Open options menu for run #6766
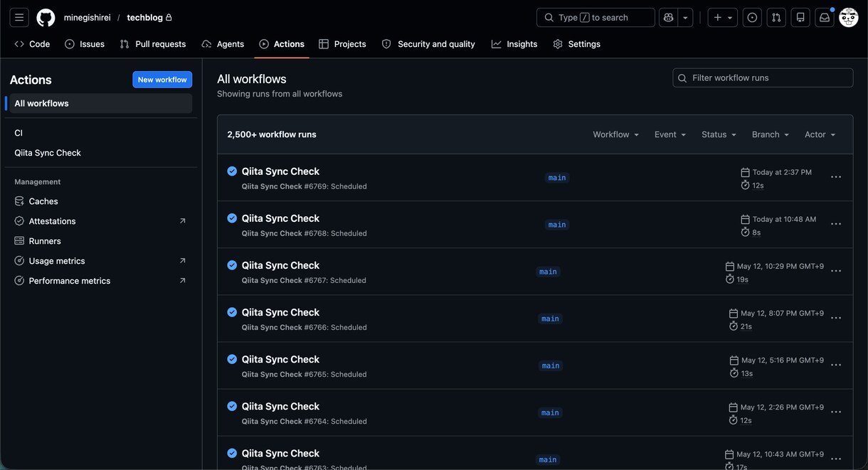The height and width of the screenshot is (470, 868). click(x=836, y=318)
